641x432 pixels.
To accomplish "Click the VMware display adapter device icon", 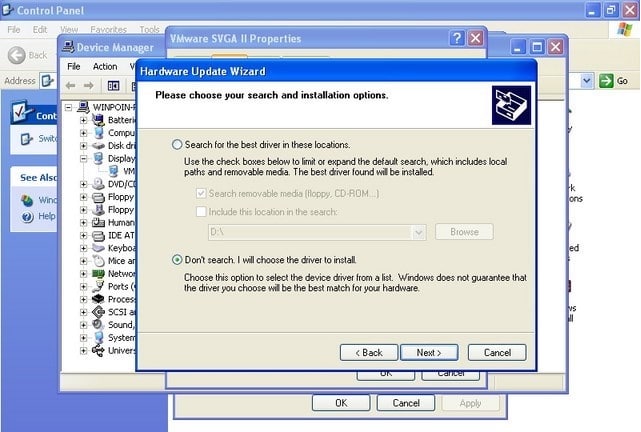I will 113,171.
